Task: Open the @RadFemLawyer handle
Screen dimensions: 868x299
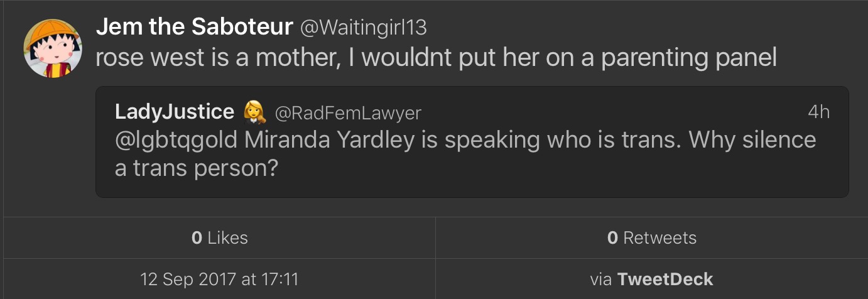Action: pyautogui.click(x=348, y=112)
